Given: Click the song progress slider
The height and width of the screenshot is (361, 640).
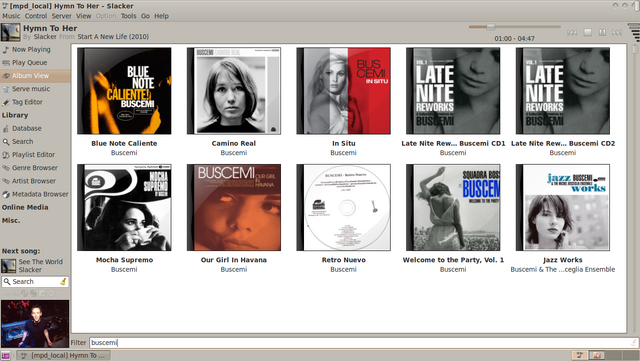Looking at the screenshot, I should point(515,27).
